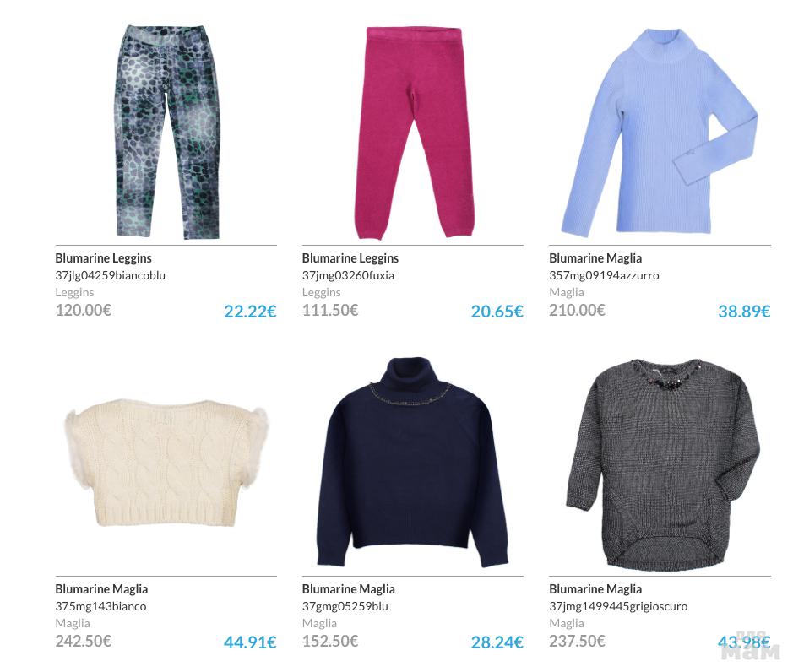Click product code 37jmg03260fuxia
This screenshot has width=793, height=672.
click(x=348, y=275)
